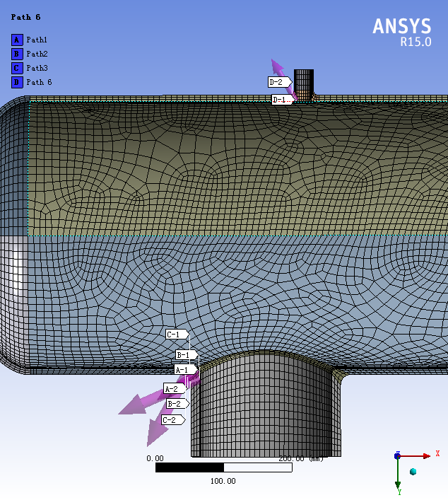Click the blue A legend marker
448x500 pixels.
tap(17, 40)
